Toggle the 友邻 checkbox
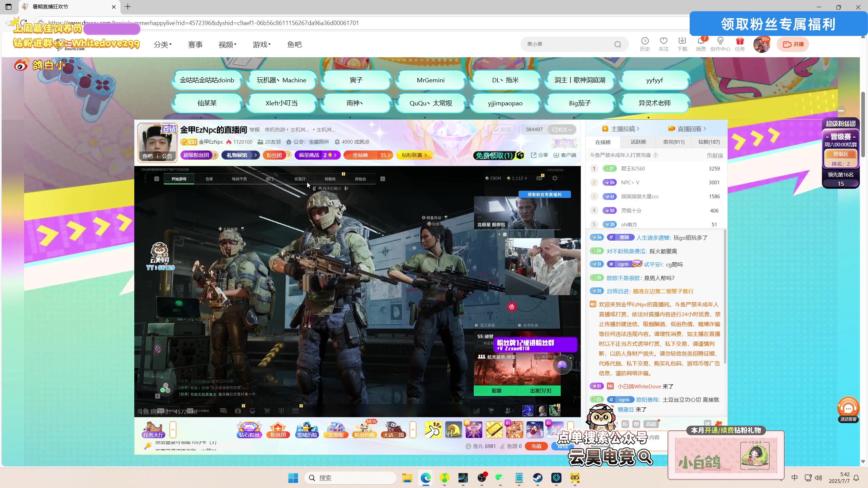 (502, 129)
